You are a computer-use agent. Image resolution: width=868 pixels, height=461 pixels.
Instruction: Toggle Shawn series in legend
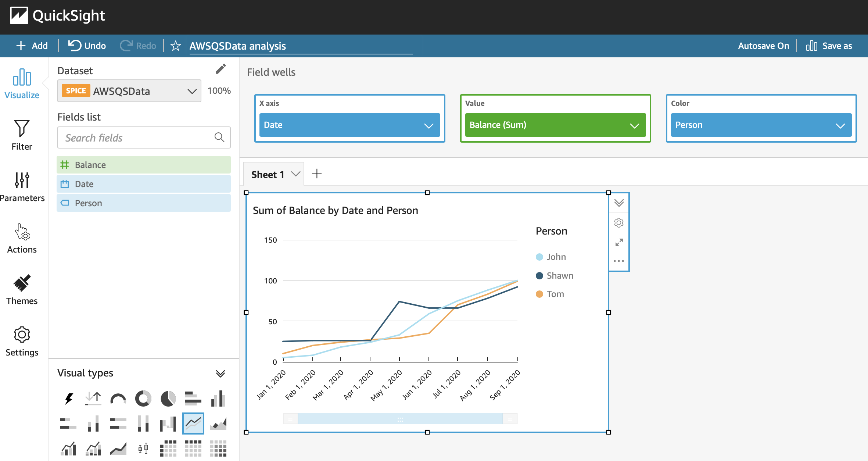pos(555,276)
